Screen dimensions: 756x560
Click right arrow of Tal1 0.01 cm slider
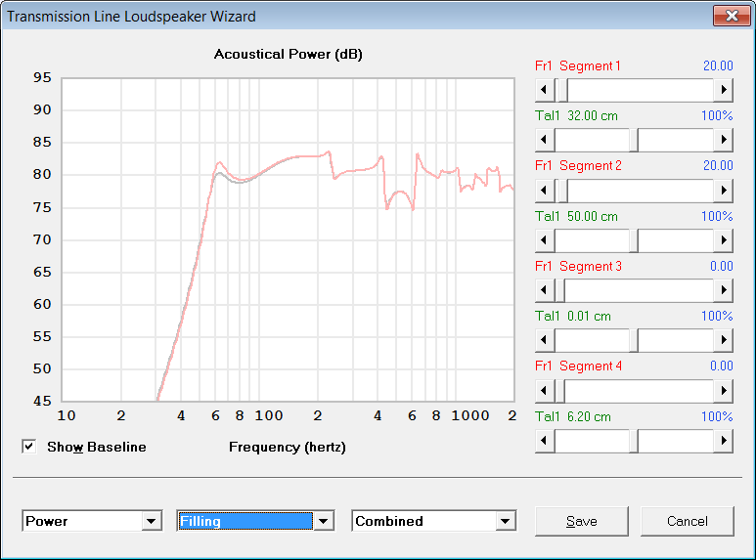point(723,340)
